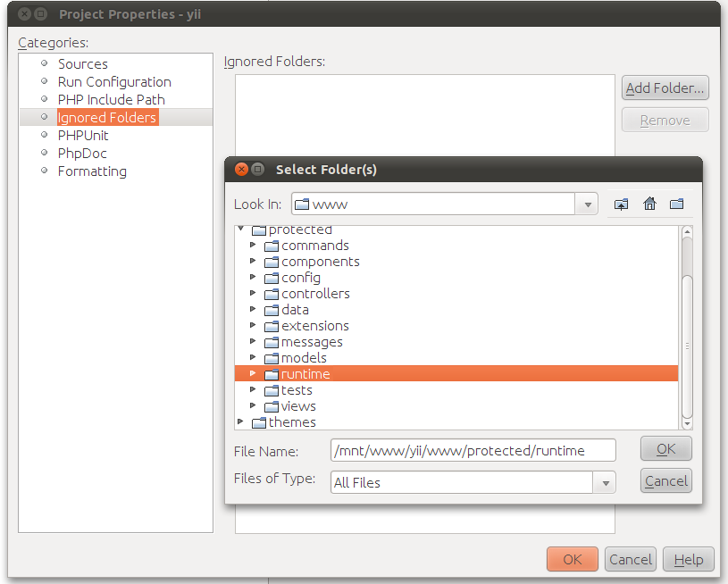Image resolution: width=728 pixels, height=584 pixels.
Task: Click the Up One Level folder icon
Action: (x=622, y=204)
